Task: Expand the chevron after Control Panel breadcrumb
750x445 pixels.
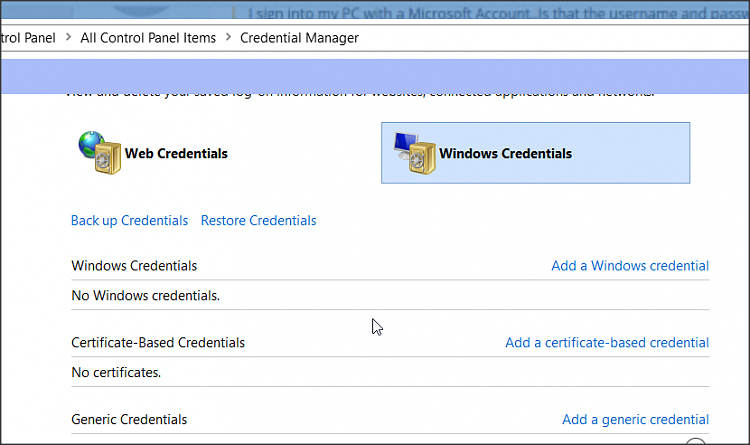Action: 68,37
